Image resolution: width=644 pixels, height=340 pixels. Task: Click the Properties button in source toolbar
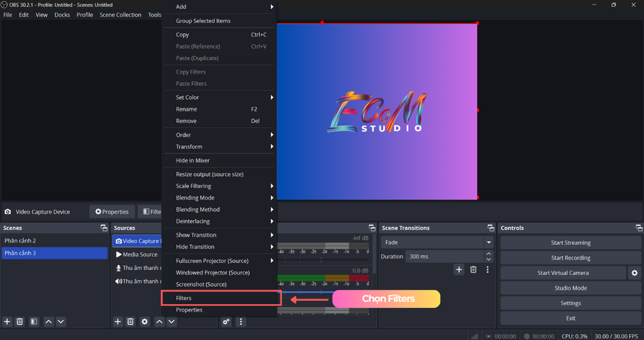pyautogui.click(x=112, y=212)
